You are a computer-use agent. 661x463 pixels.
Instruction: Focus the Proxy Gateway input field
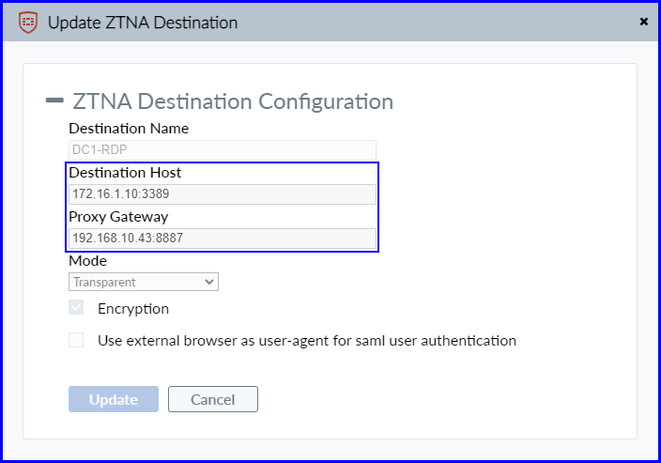coord(222,238)
